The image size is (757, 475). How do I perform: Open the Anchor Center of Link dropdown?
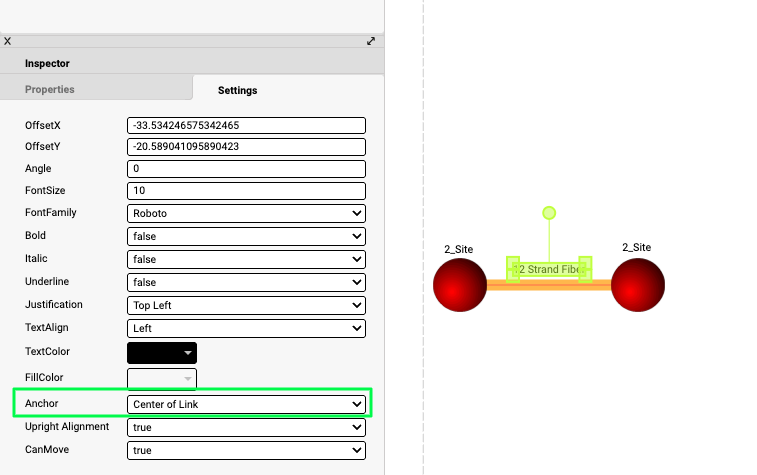246,404
